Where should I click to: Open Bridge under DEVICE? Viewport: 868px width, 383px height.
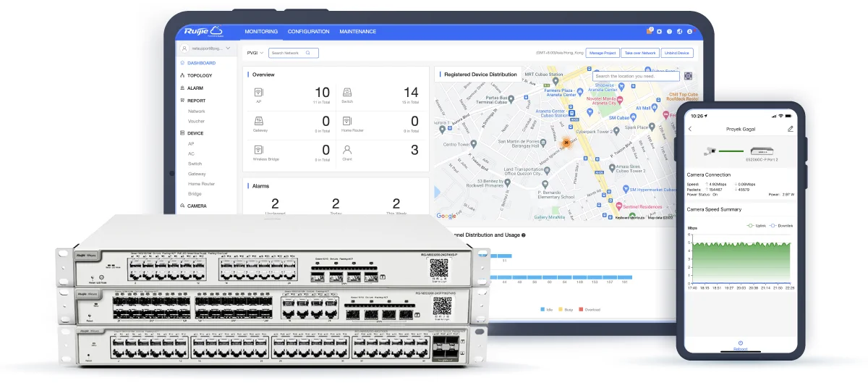click(x=195, y=194)
